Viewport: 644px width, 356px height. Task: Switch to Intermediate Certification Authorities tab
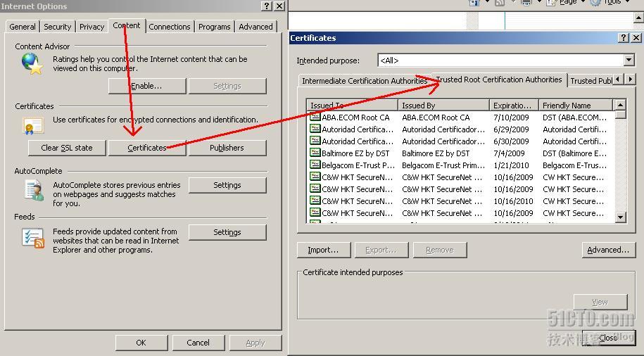[x=365, y=81]
